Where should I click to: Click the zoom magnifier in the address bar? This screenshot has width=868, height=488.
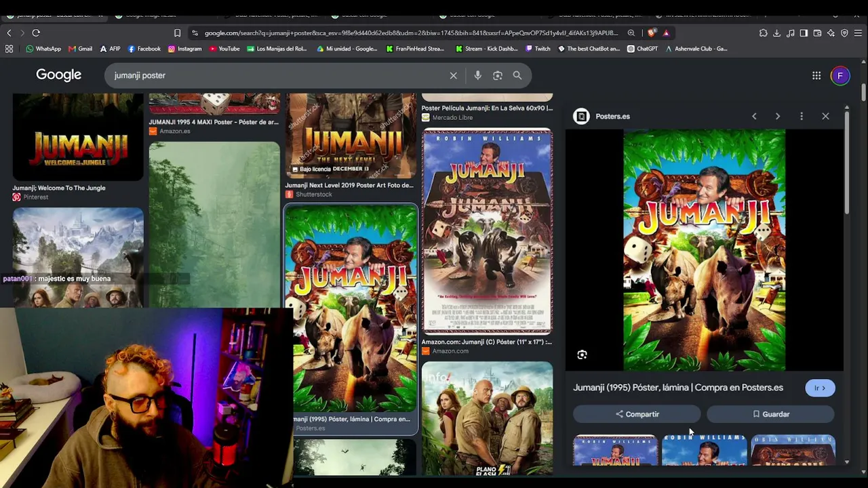(631, 33)
